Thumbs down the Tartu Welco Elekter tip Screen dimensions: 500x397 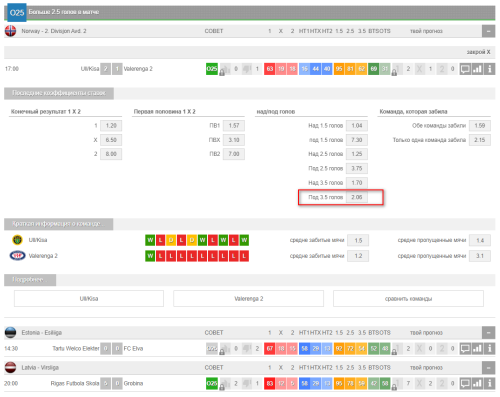pyautogui.click(x=247, y=349)
